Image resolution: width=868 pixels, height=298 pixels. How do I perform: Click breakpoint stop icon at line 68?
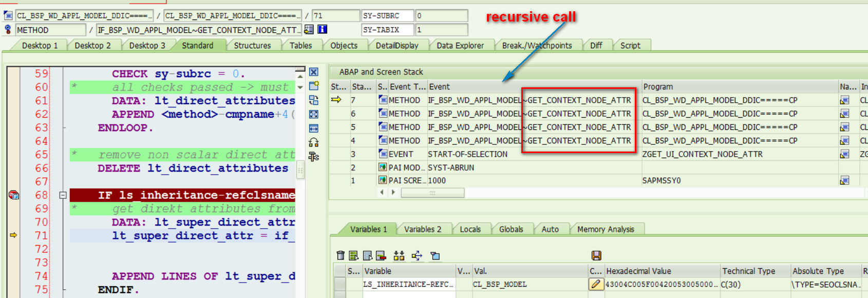coord(14,195)
